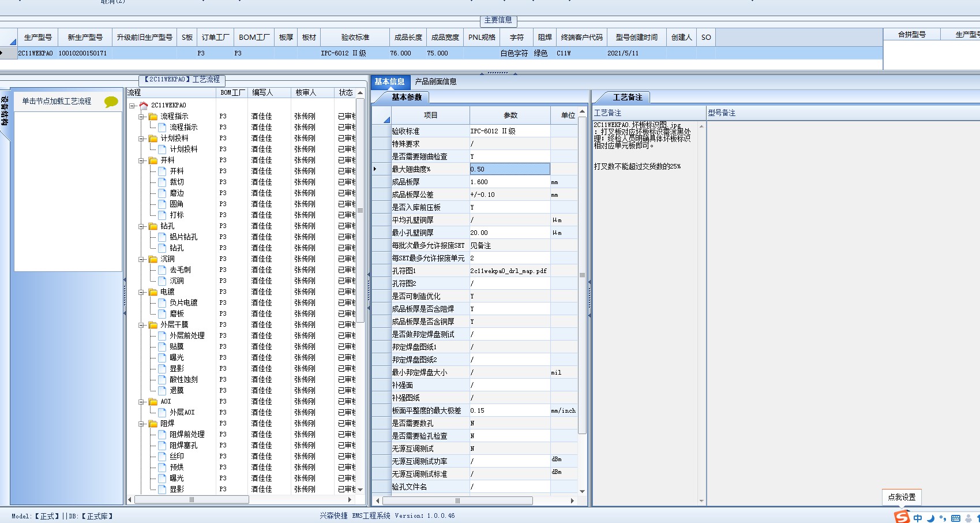Click the document icon next to 打标
980x523 pixels.
(163, 215)
